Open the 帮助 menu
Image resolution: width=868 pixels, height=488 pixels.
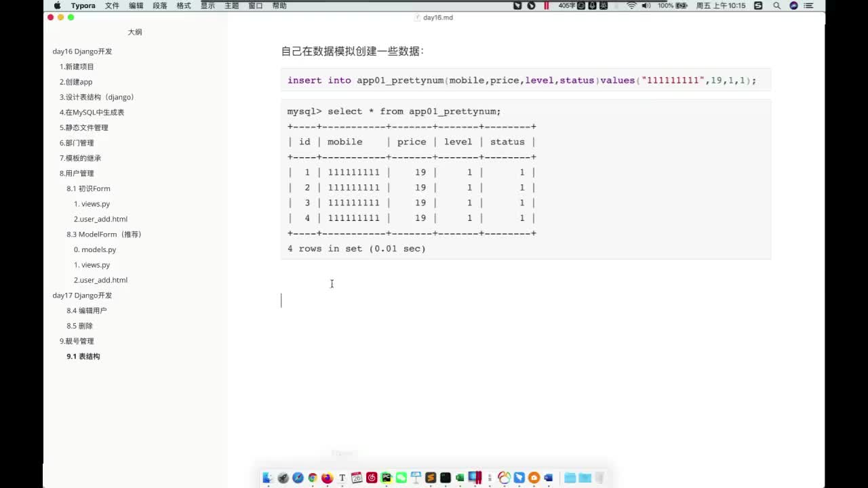coord(279,5)
